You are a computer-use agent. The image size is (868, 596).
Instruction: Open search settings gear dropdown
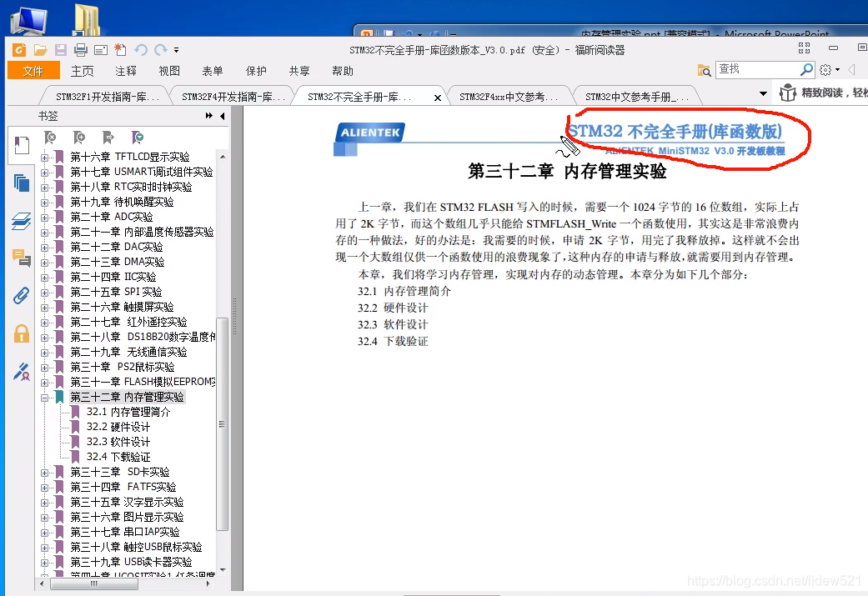(830, 70)
